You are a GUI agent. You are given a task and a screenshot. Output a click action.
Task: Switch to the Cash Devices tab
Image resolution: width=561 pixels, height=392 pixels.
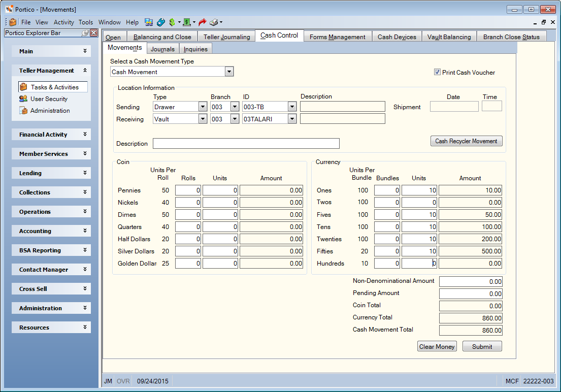(x=397, y=37)
